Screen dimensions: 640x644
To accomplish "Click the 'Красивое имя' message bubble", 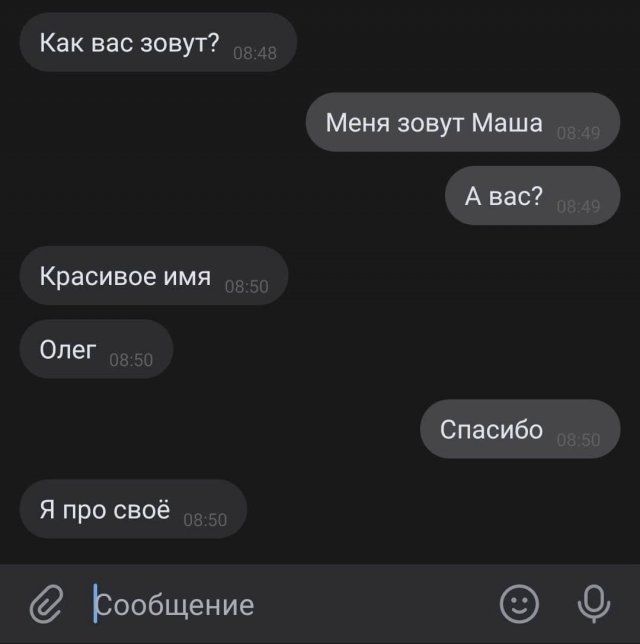I will coord(154,276).
